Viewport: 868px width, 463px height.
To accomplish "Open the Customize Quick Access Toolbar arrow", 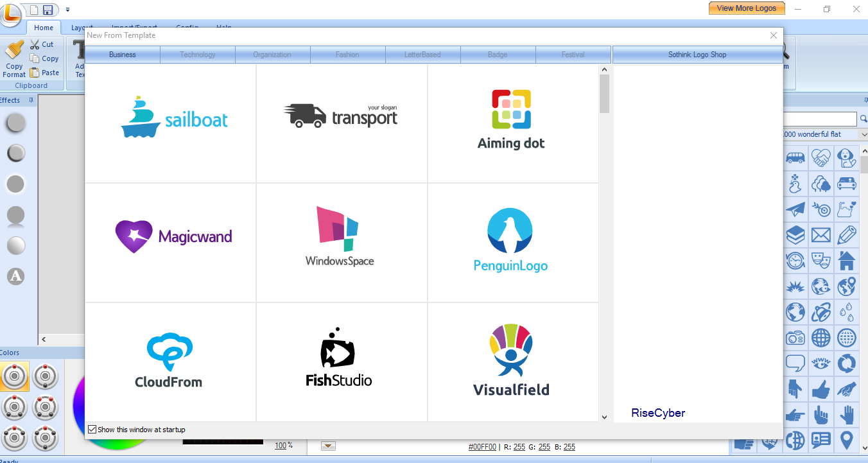I will [68, 10].
